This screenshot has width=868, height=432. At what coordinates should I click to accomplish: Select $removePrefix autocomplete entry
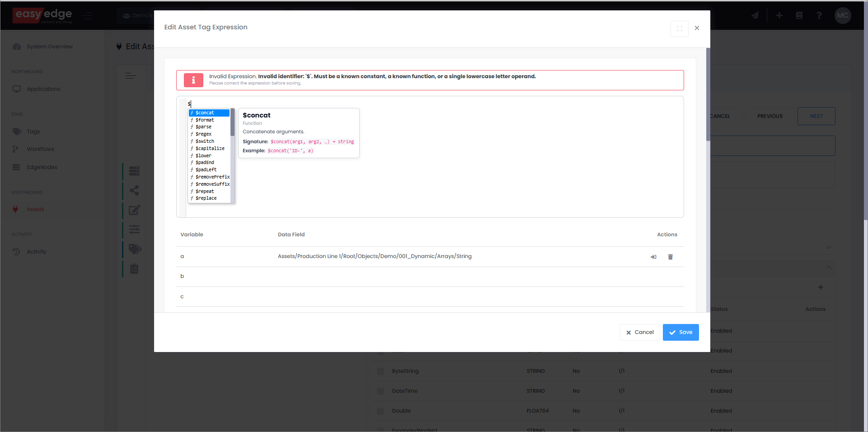pos(212,177)
